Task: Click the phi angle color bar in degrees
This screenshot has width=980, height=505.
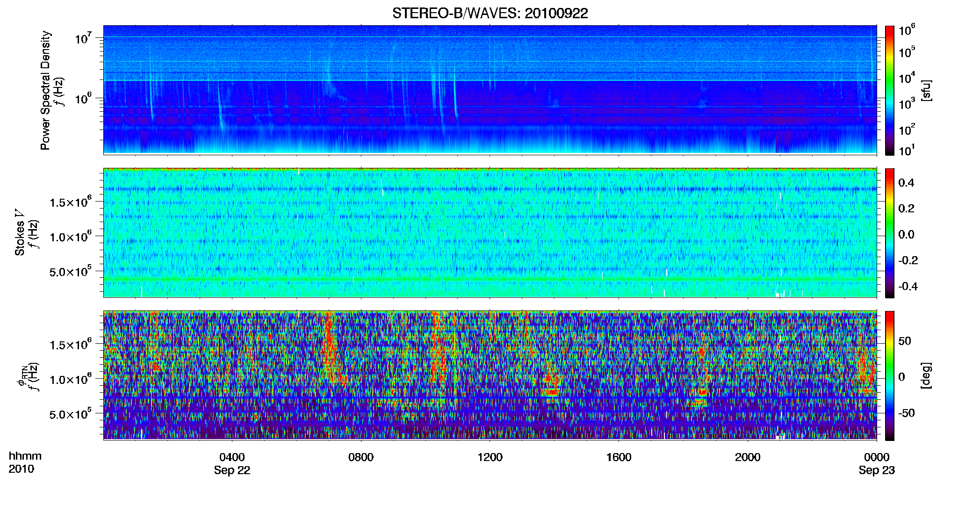Action: [890, 375]
